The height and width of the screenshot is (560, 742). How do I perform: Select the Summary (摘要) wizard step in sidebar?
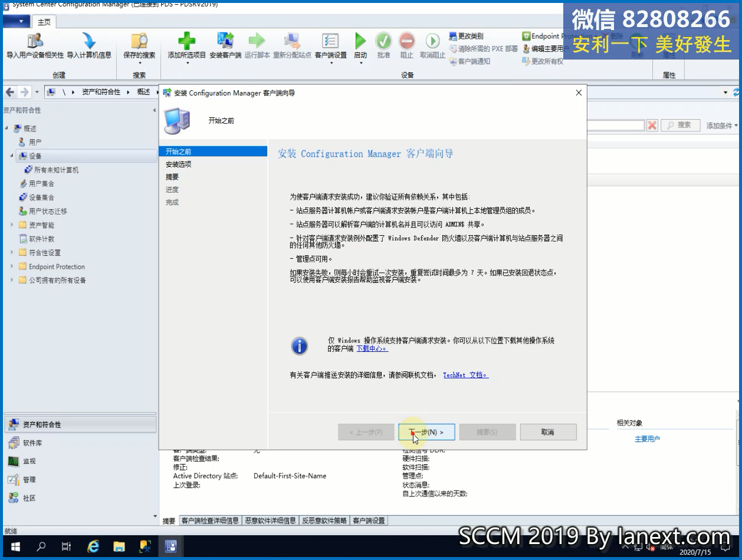coord(172,177)
